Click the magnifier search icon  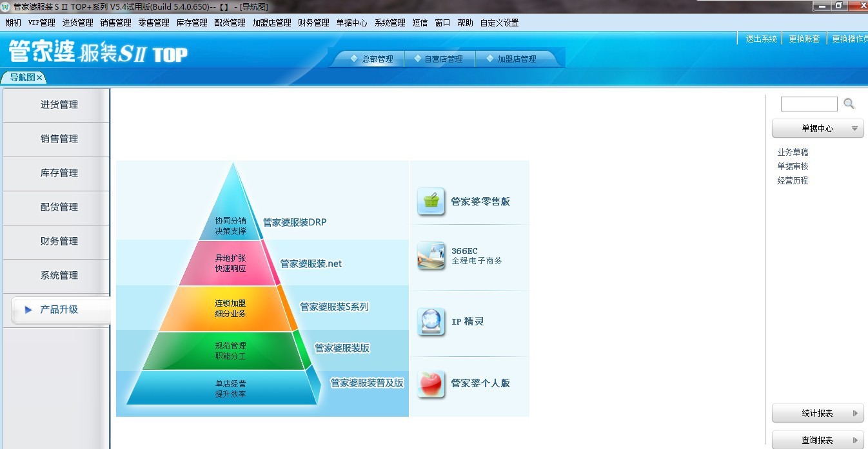click(849, 104)
